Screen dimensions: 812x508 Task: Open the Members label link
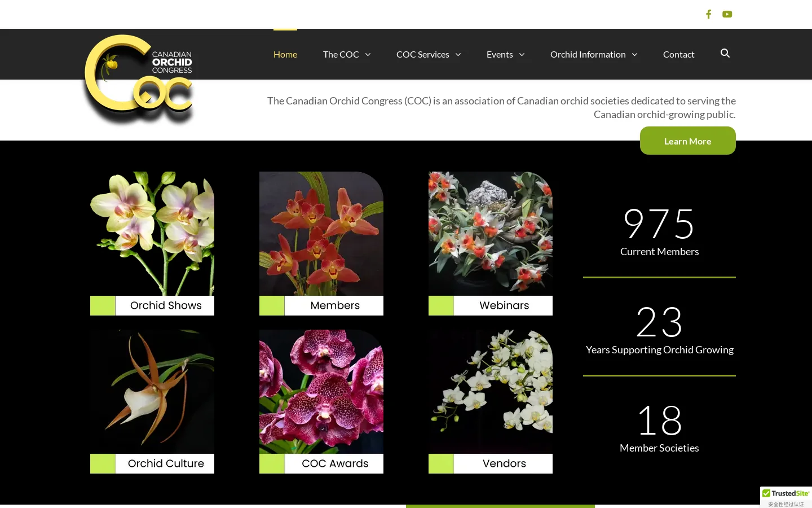335,305
